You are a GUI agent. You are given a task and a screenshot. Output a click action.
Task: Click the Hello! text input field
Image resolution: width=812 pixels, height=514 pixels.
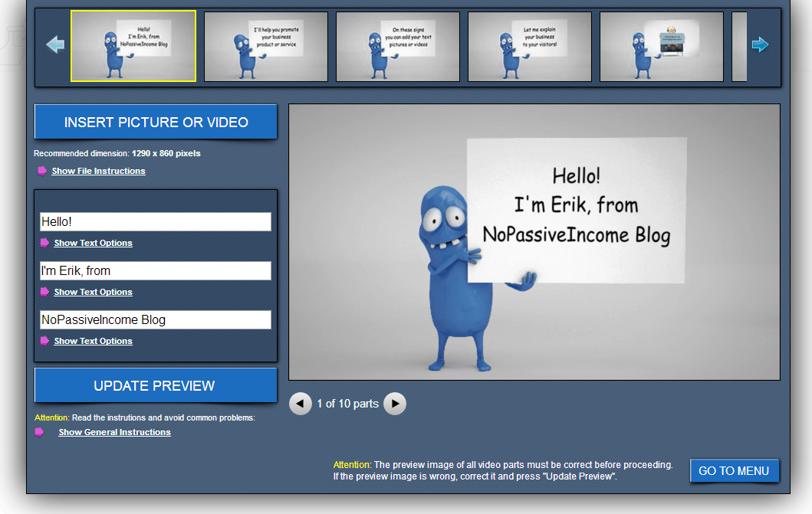pos(156,221)
